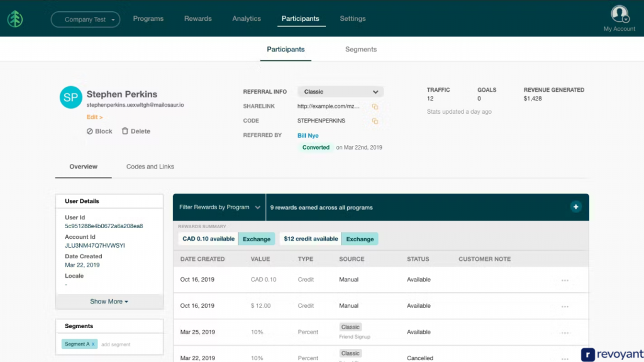Expand the Classic referral info dropdown
This screenshot has height=362, width=644.
tap(340, 92)
